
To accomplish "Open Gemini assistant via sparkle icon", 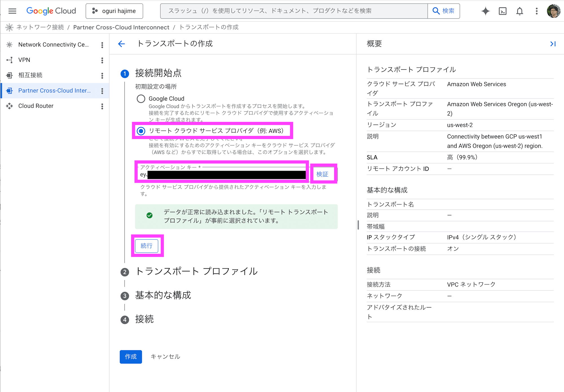I will click(486, 11).
